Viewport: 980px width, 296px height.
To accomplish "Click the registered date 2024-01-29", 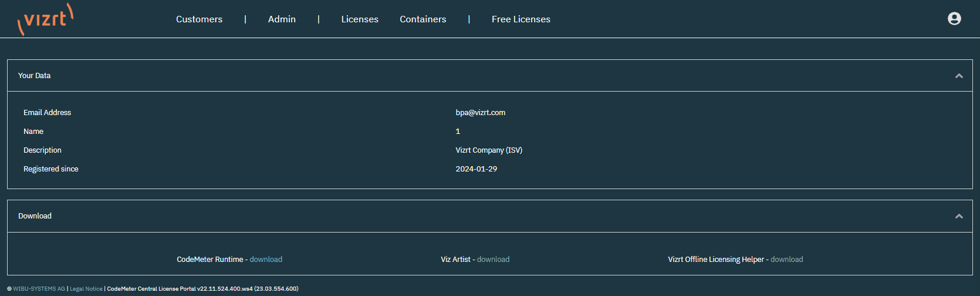I will (476, 169).
